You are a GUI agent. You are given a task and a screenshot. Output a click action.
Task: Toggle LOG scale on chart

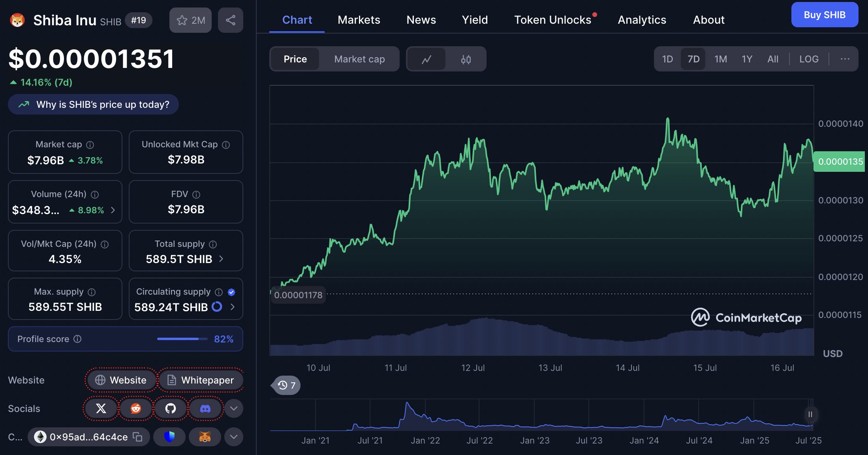tap(809, 59)
